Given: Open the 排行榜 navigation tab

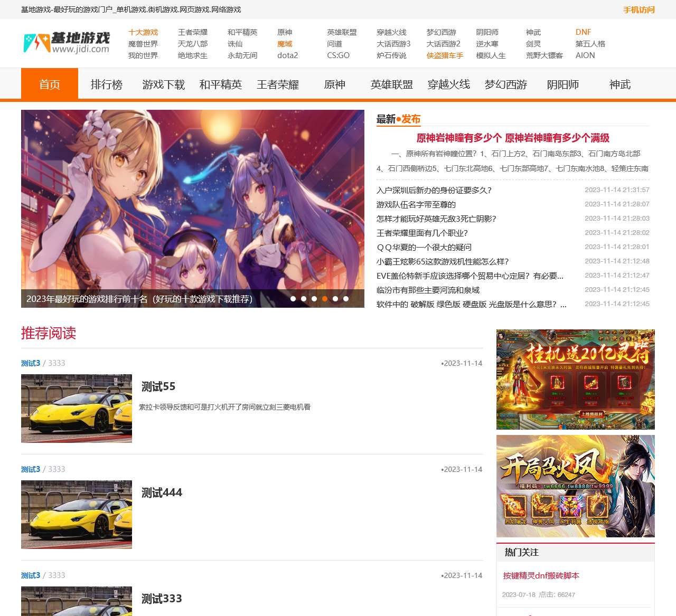Looking at the screenshot, I should 107,84.
